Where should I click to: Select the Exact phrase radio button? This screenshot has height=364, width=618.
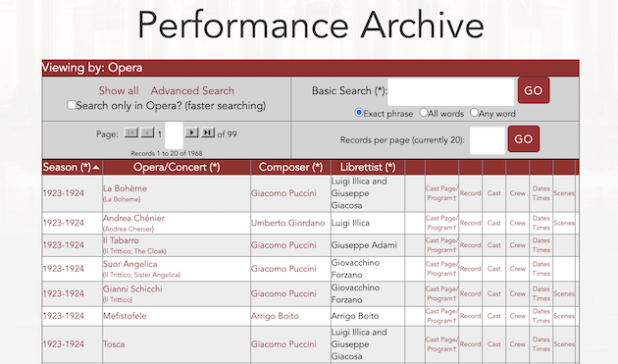[x=359, y=113]
